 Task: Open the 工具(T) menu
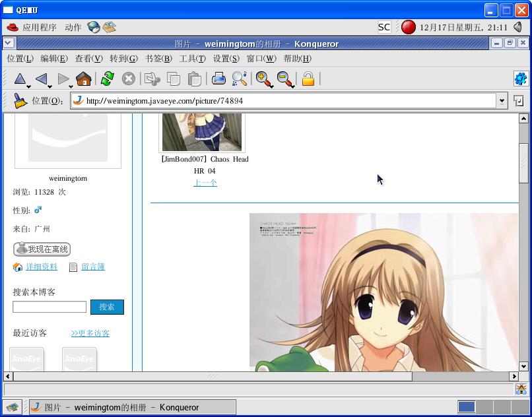(192, 59)
